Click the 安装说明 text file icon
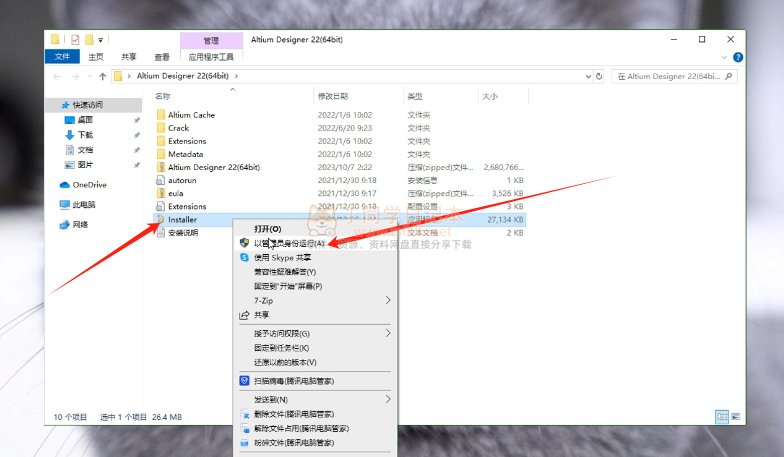 tap(160, 232)
